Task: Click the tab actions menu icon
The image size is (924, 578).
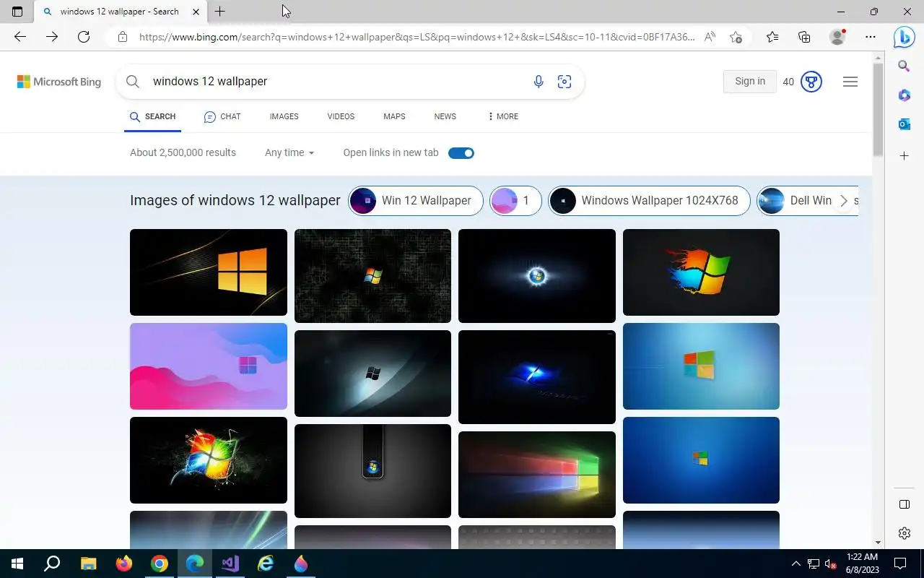Action: click(17, 12)
